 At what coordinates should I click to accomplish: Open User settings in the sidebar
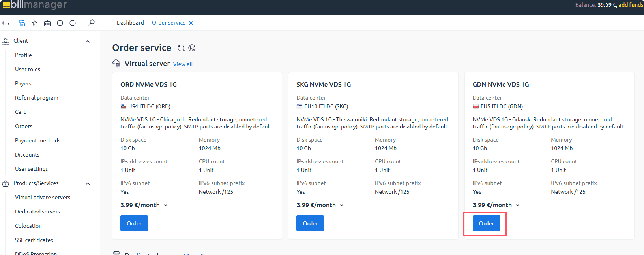[x=32, y=169]
